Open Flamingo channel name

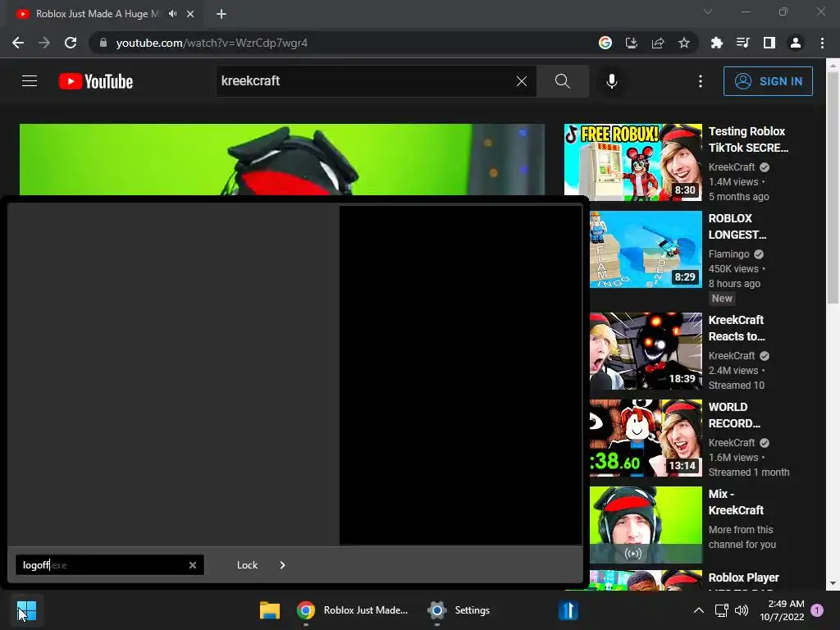(728, 254)
